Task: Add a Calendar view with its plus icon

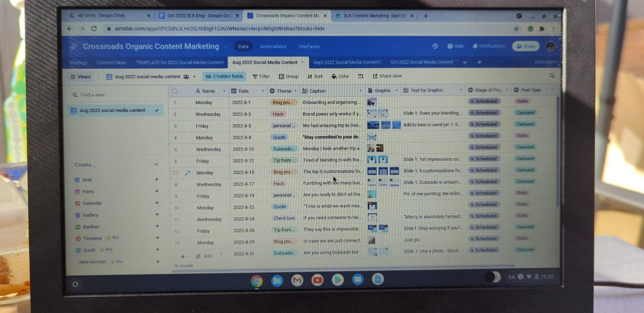Action: [157, 203]
